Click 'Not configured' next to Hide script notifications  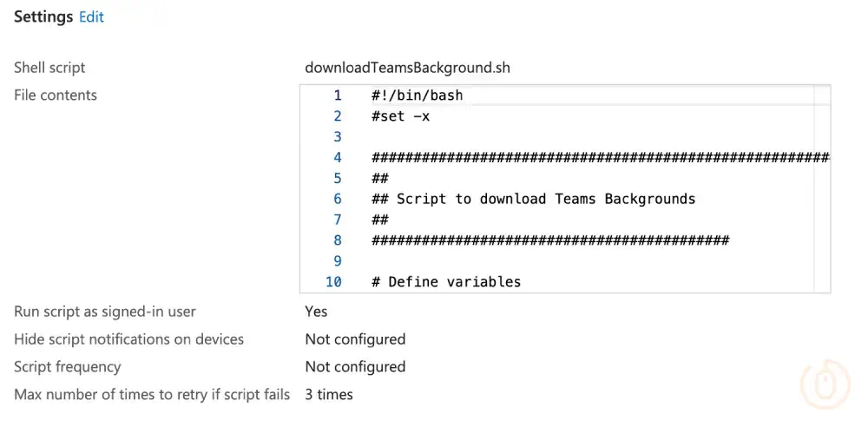pos(355,339)
